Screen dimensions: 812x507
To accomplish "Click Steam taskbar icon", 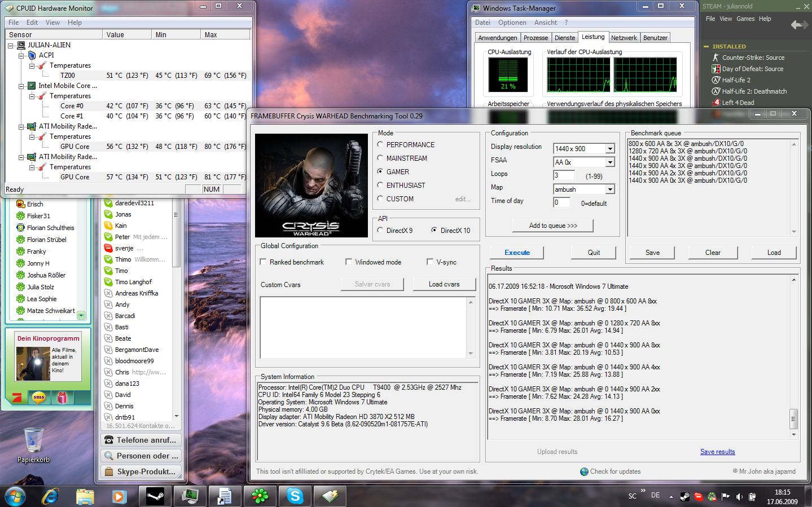I will coord(155,496).
